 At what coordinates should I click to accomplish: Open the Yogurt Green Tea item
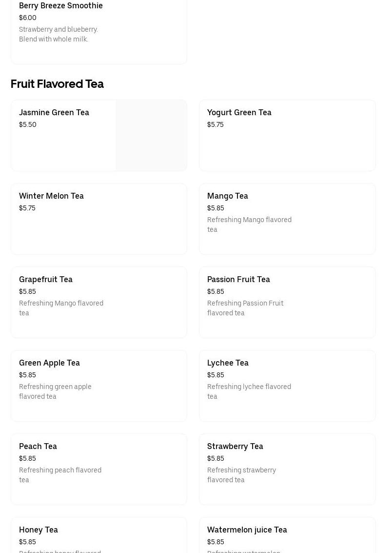pyautogui.click(x=287, y=135)
